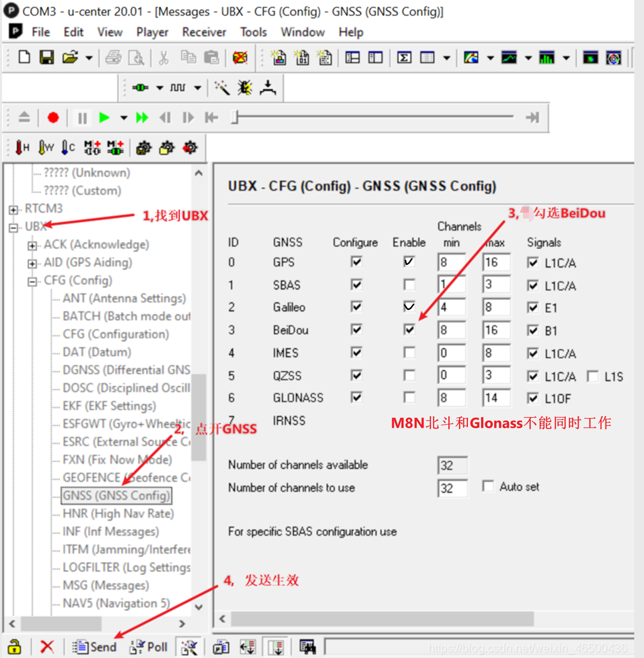
Task: Click the debug bug icon
Action: pyautogui.click(x=245, y=88)
